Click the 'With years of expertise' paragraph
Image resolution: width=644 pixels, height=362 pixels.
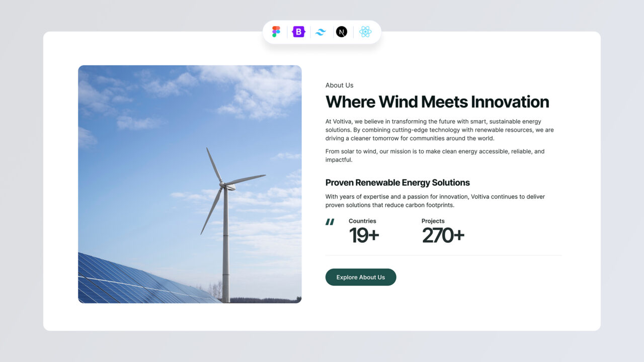[x=435, y=201]
